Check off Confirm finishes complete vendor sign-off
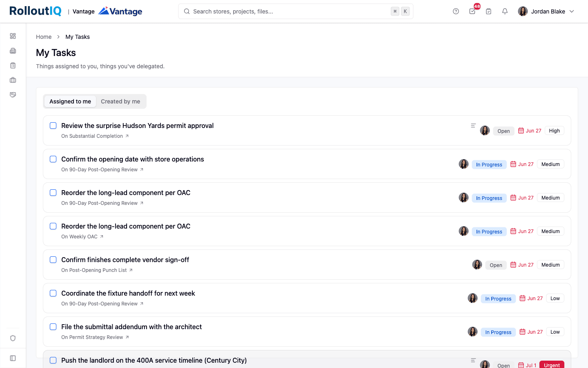Screen dimensions: 588x368 (53, 260)
